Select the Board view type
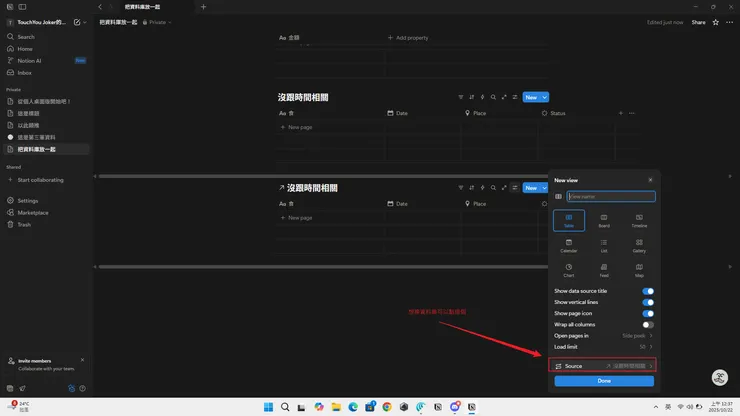 (x=604, y=221)
